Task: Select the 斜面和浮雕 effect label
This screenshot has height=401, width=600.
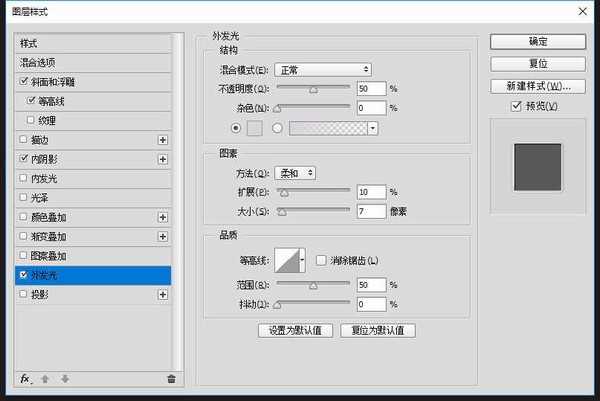Action: tap(53, 82)
